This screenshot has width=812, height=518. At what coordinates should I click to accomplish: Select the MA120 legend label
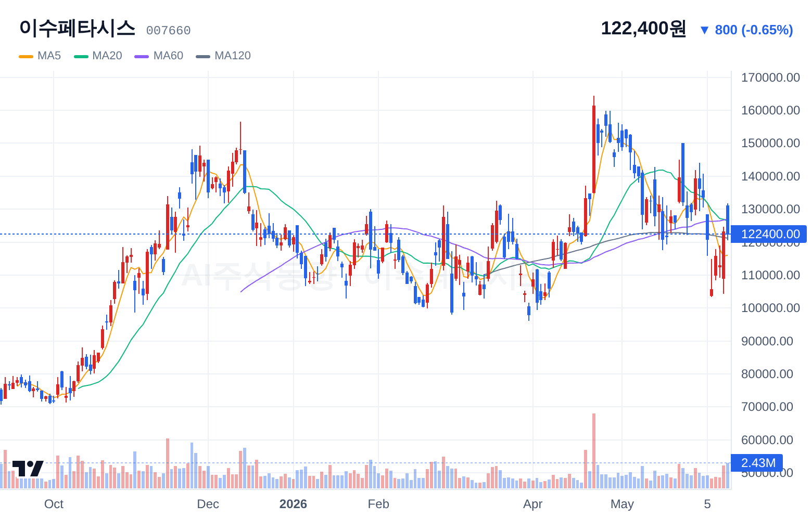point(233,56)
